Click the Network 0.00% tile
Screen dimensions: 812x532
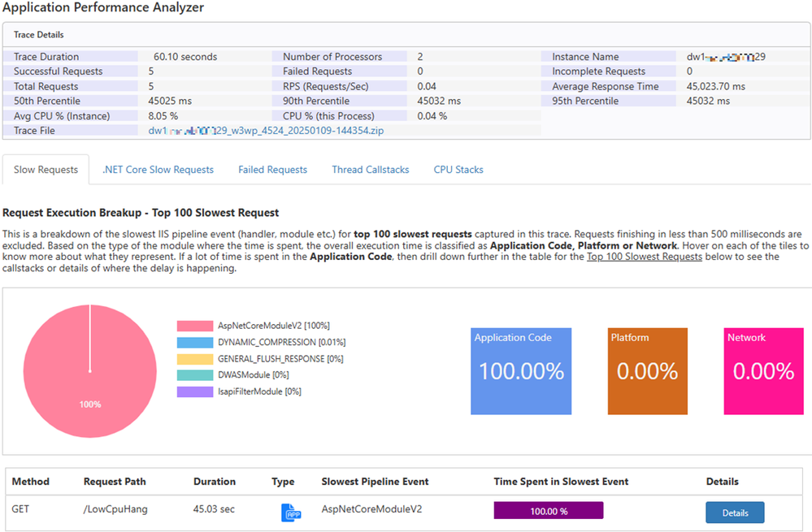tap(763, 371)
